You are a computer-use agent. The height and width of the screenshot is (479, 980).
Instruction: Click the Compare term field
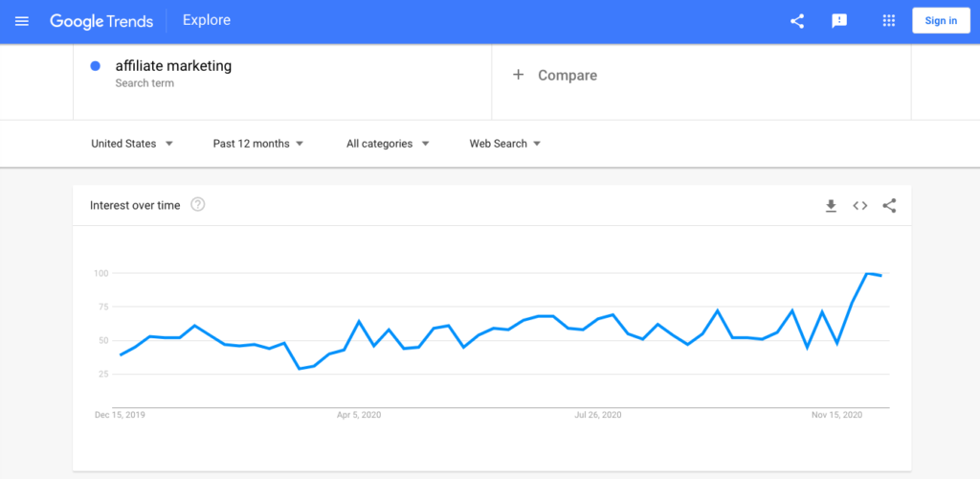[567, 75]
